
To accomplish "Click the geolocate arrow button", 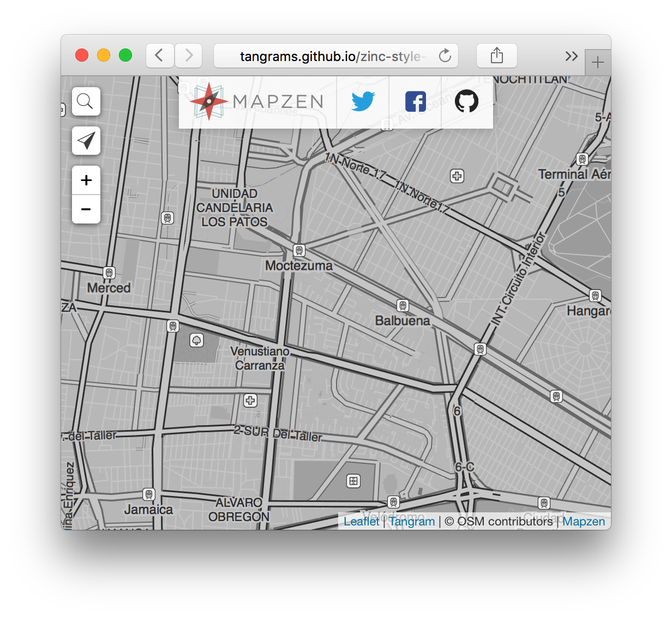I will click(86, 141).
